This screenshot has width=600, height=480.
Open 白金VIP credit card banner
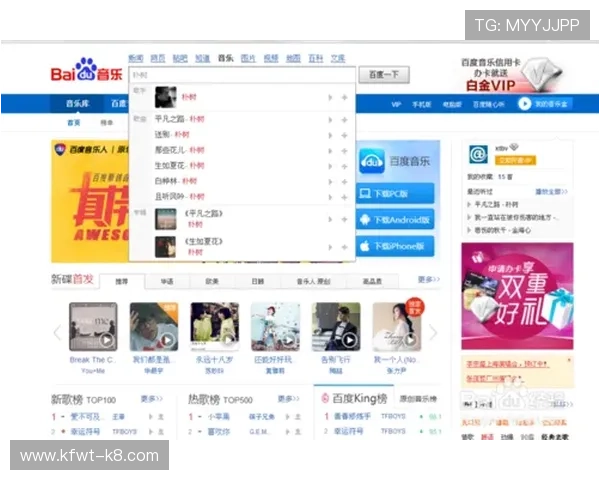coord(512,74)
